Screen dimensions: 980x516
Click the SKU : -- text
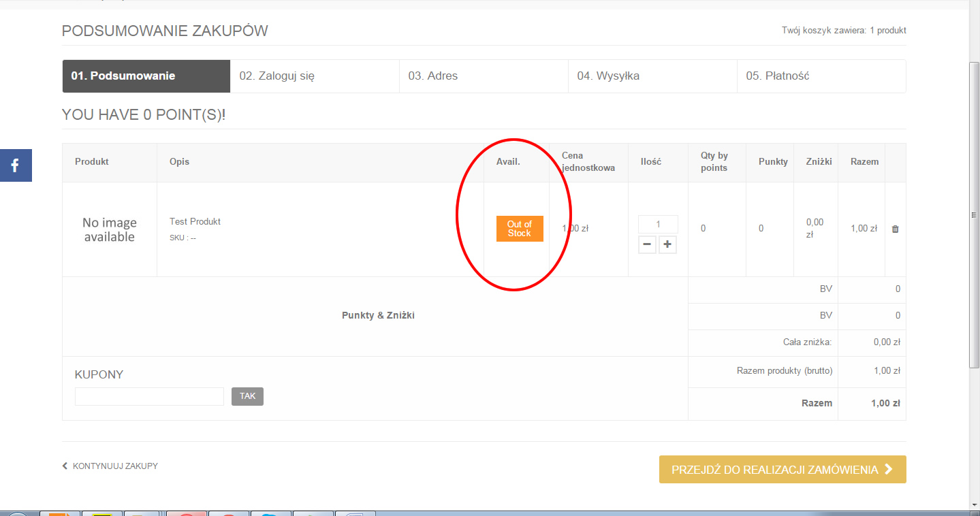click(183, 238)
